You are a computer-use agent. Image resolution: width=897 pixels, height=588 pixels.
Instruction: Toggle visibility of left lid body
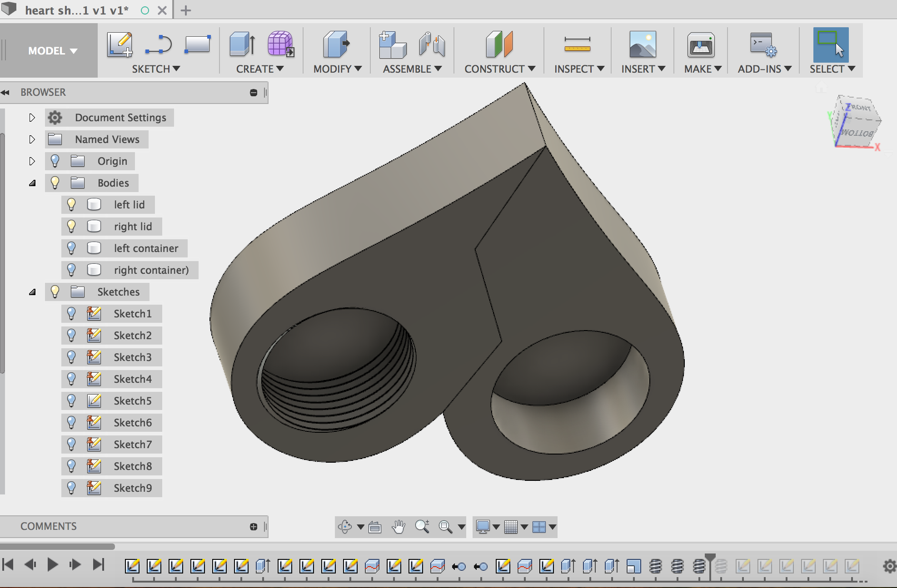coord(70,205)
